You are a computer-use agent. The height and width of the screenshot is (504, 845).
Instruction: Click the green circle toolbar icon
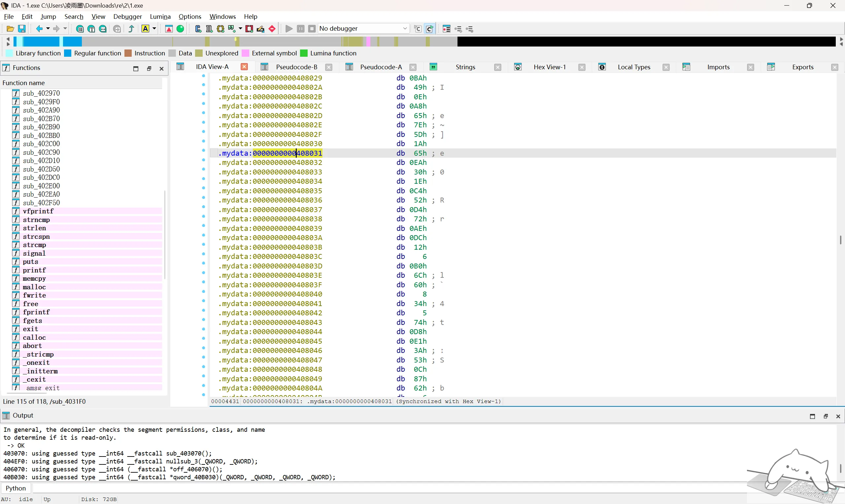click(181, 29)
